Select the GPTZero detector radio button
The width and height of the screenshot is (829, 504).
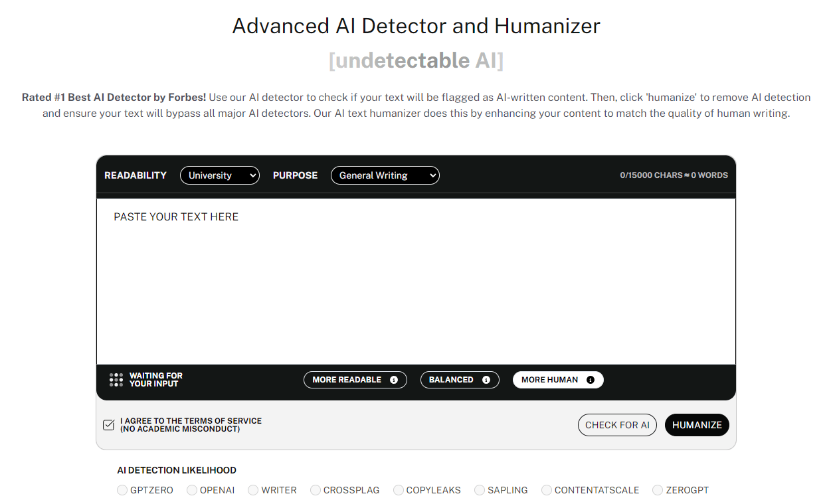(122, 490)
